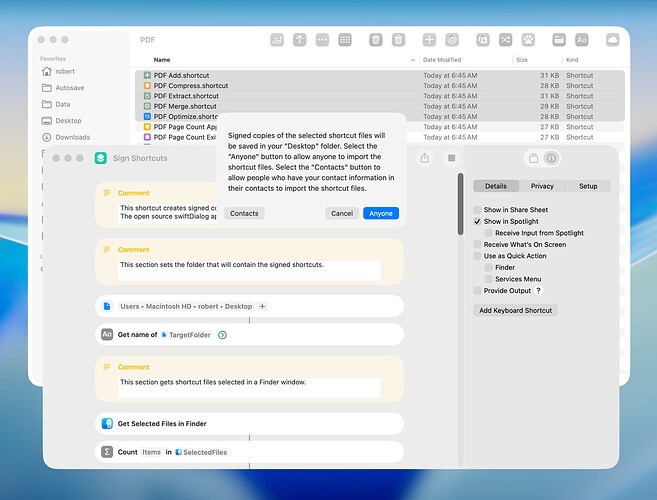Uncheck Show in Spotlight
The width and height of the screenshot is (657, 500).
(478, 221)
